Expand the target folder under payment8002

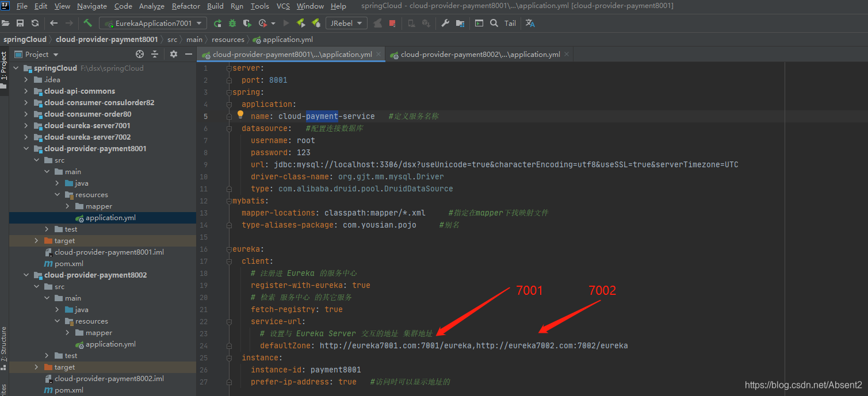pos(37,367)
